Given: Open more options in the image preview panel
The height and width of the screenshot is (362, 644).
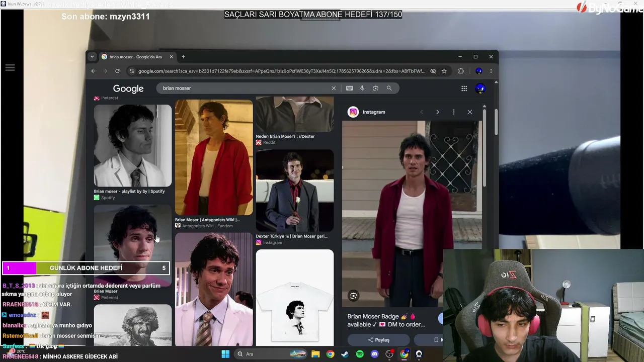Looking at the screenshot, I should [x=453, y=112].
